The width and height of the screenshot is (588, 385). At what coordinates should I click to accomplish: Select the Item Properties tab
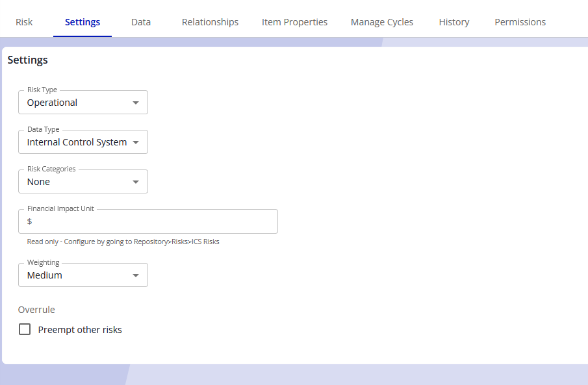click(x=294, y=22)
